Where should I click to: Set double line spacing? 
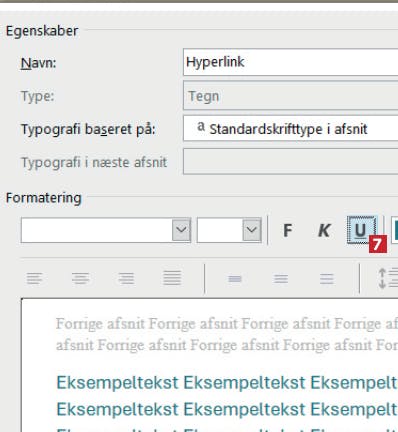(327, 278)
